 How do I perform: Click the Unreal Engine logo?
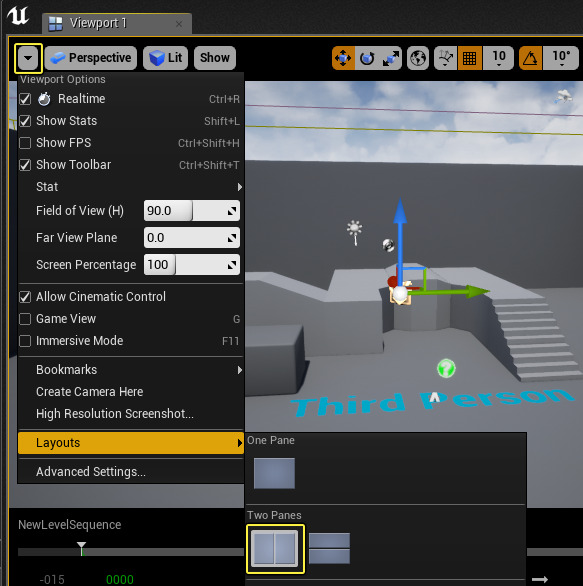18,16
